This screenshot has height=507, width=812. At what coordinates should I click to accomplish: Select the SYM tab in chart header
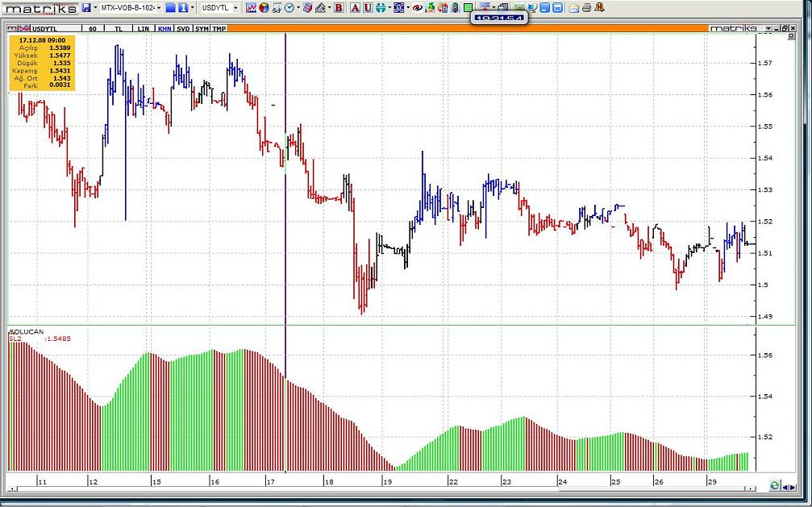(x=202, y=28)
